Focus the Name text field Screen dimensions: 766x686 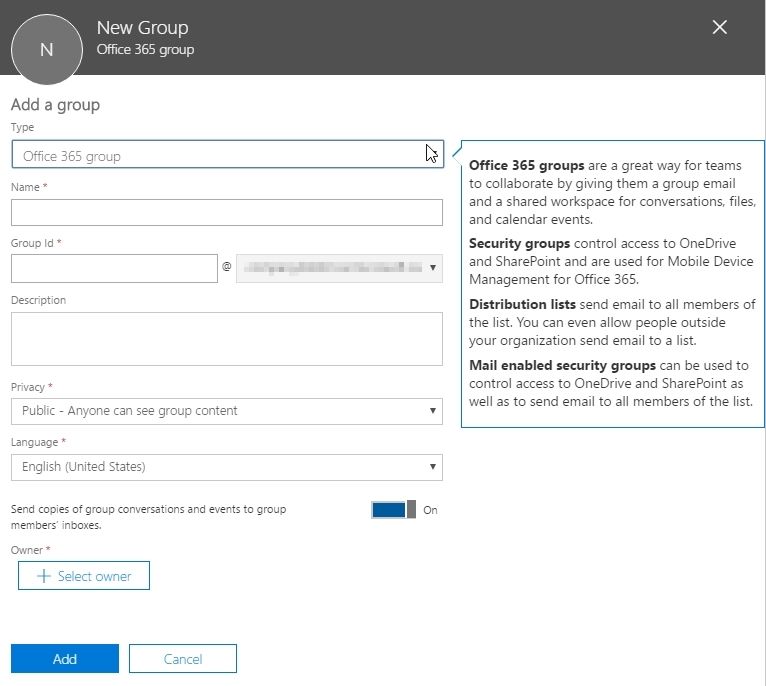click(227, 212)
